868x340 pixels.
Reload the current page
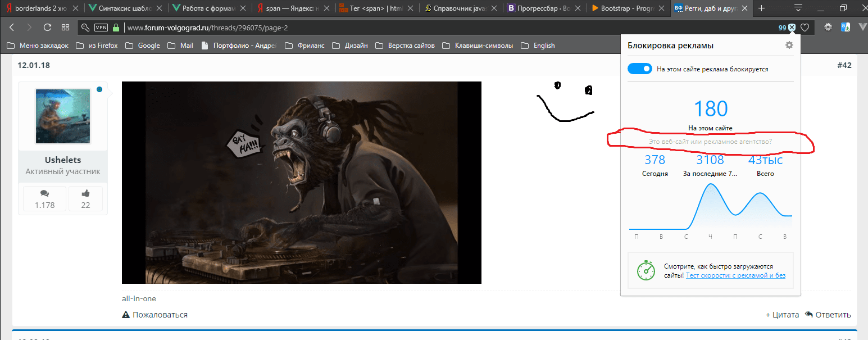[47, 27]
